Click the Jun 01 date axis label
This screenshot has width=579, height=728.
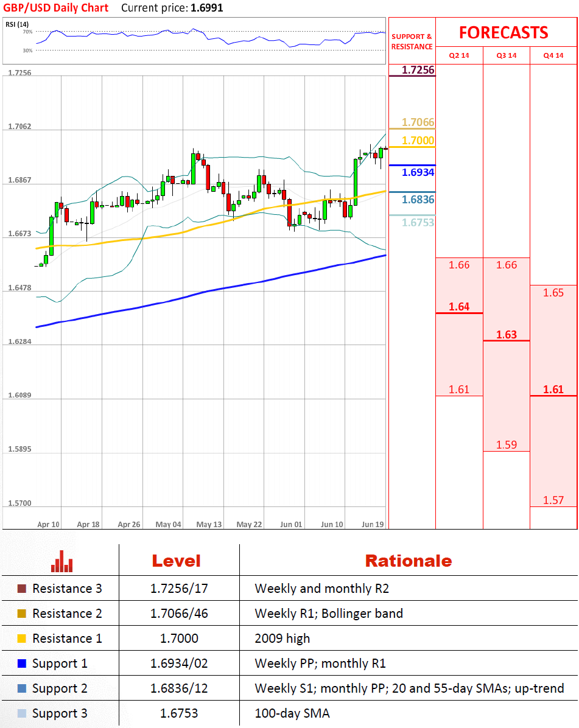point(291,525)
